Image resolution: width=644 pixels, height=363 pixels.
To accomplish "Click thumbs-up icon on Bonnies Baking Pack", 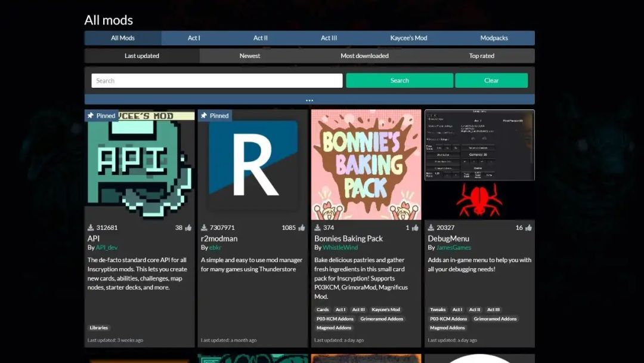I will 415,227.
